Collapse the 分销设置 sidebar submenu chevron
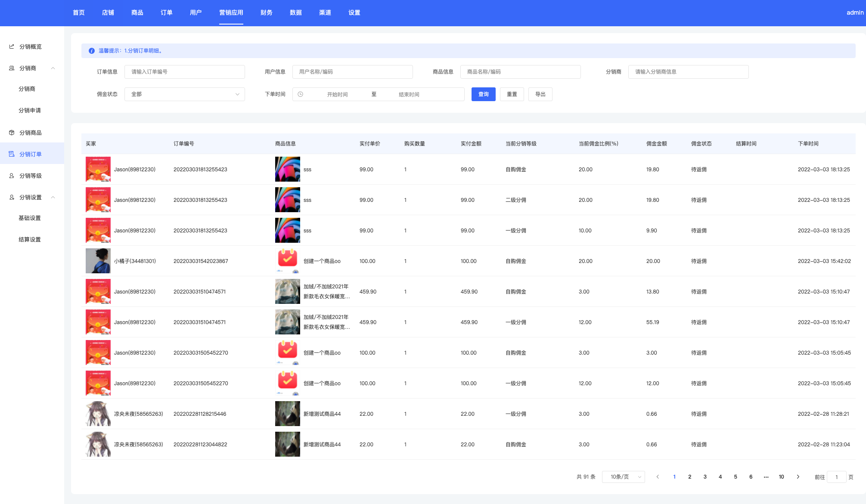Viewport: 866px width, 504px height. point(53,197)
